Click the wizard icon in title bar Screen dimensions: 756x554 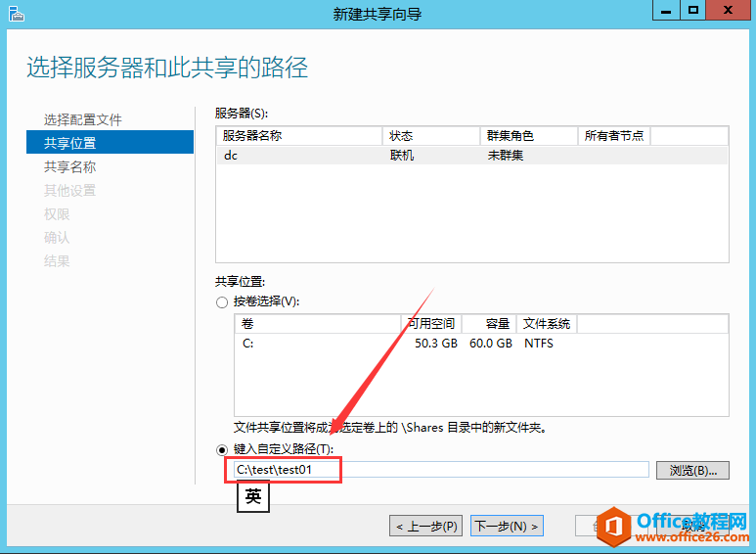pos(16,14)
